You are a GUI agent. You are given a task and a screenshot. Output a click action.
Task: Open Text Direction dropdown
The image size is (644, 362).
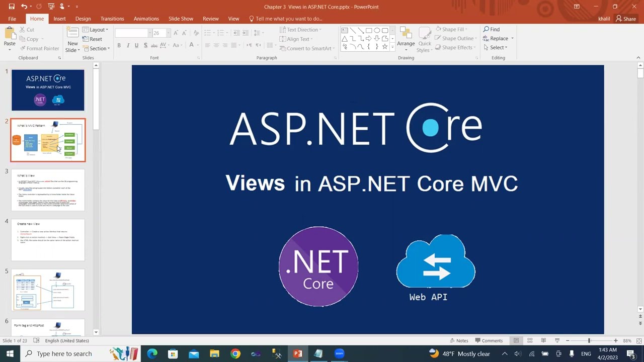pyautogui.click(x=300, y=30)
